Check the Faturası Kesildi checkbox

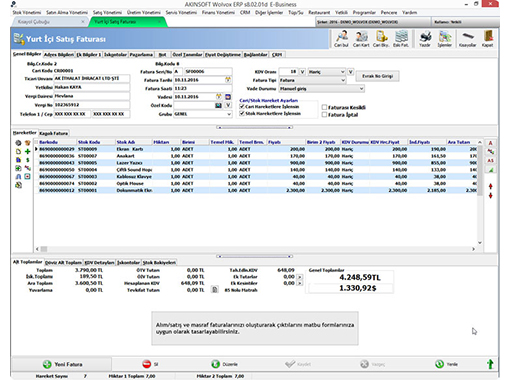(x=324, y=107)
